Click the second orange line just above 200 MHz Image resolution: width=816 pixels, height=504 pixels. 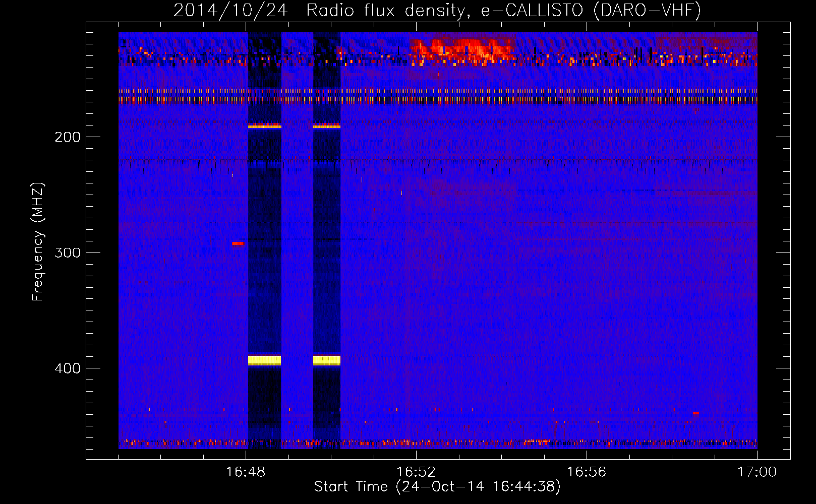click(x=327, y=125)
